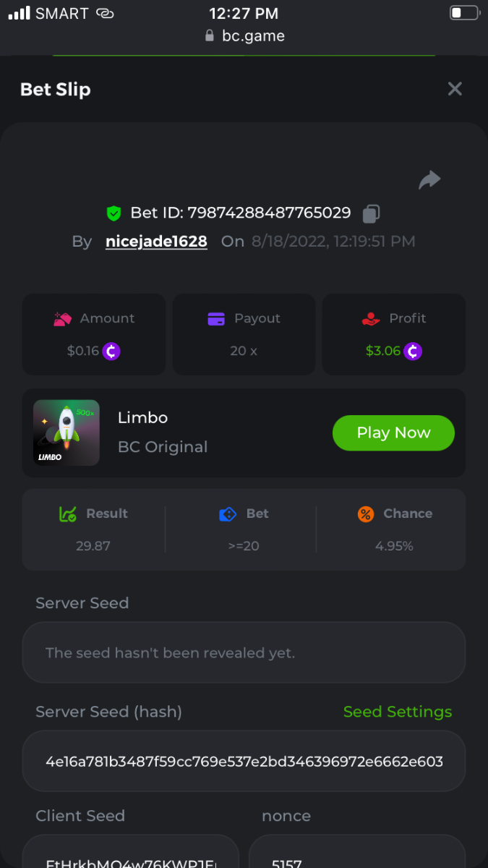
Task: Click the purple Payout card icon
Action: click(216, 318)
